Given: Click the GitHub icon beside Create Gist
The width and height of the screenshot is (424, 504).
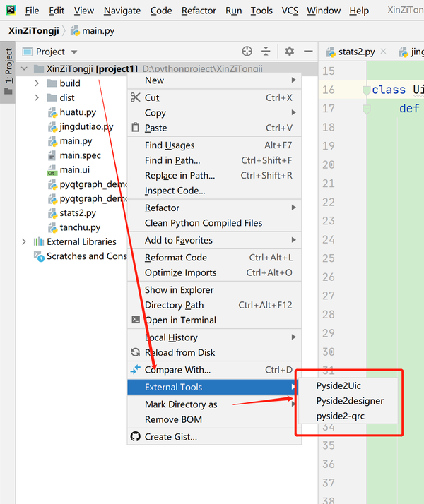Looking at the screenshot, I should [136, 436].
